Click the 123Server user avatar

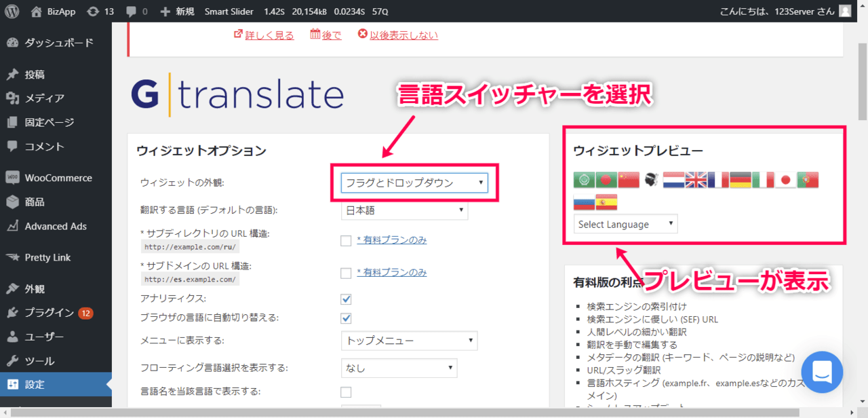(845, 11)
